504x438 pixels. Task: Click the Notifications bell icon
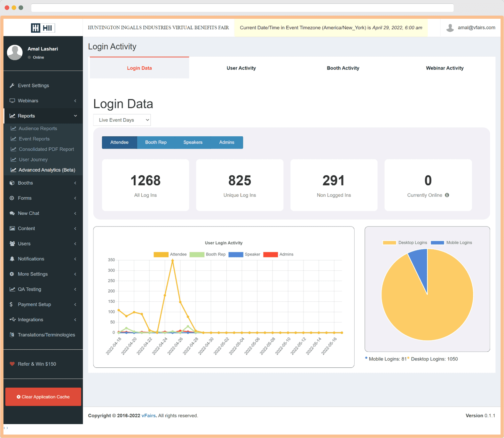(11, 259)
